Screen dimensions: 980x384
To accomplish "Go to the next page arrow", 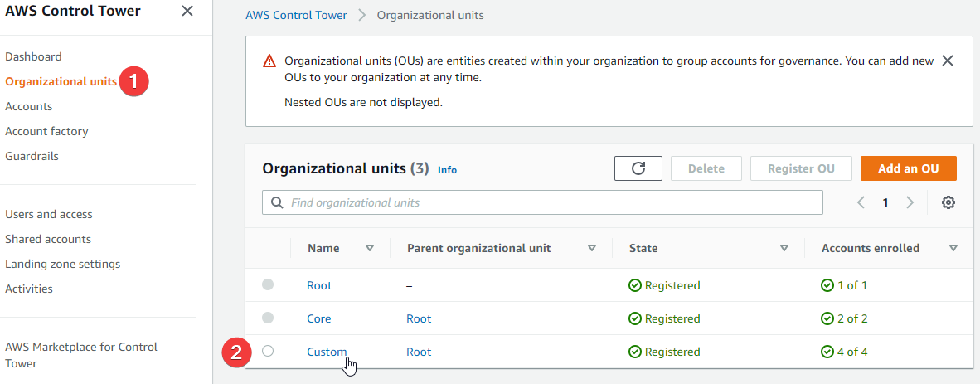I will (910, 202).
